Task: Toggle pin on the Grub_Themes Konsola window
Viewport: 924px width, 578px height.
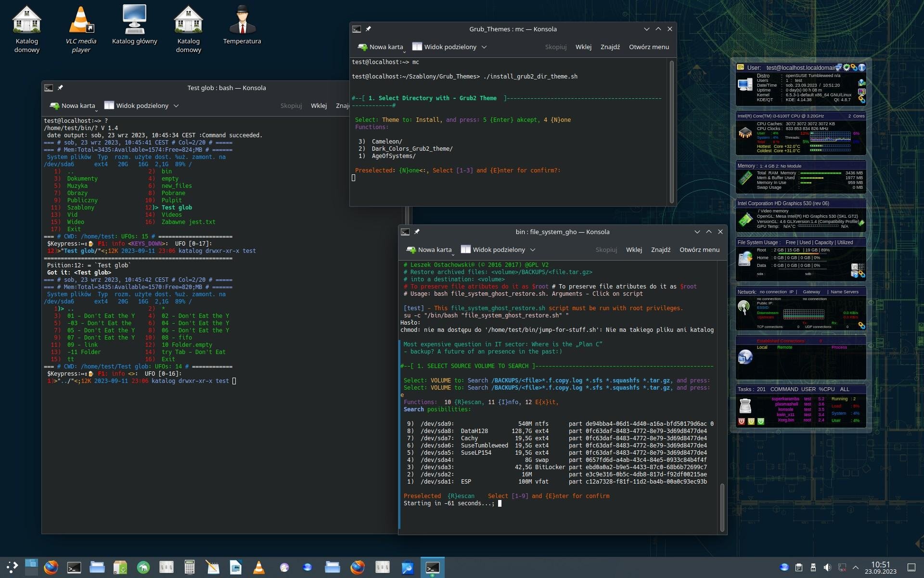Action: pyautogui.click(x=369, y=29)
